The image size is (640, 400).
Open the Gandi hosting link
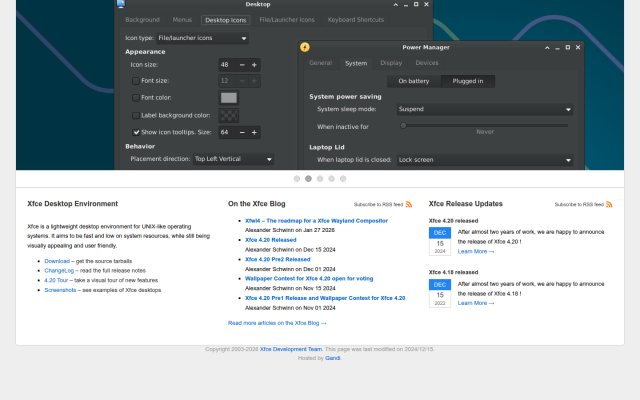click(x=332, y=358)
